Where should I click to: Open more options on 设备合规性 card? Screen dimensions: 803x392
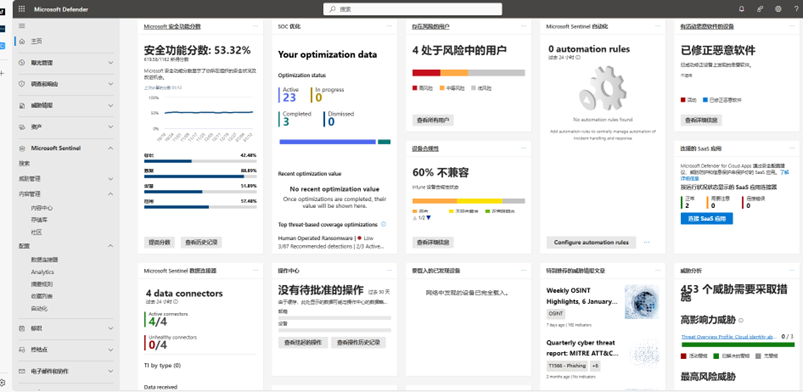point(523,148)
